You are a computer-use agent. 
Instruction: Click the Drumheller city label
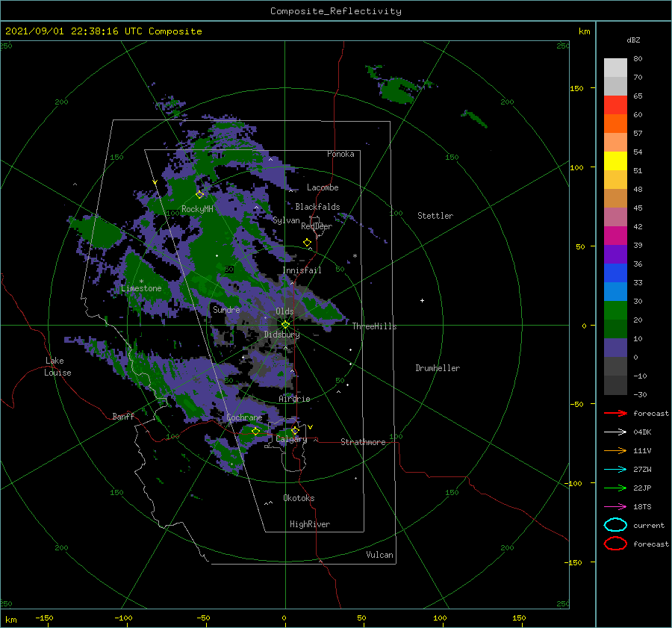coord(438,368)
